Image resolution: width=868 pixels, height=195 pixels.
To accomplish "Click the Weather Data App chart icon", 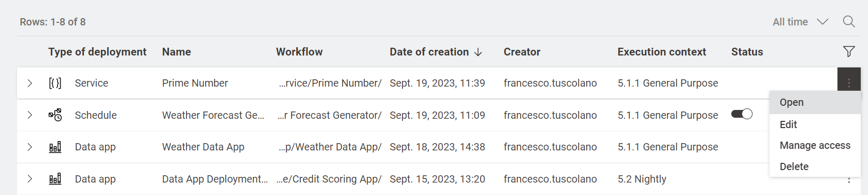I will point(55,147).
